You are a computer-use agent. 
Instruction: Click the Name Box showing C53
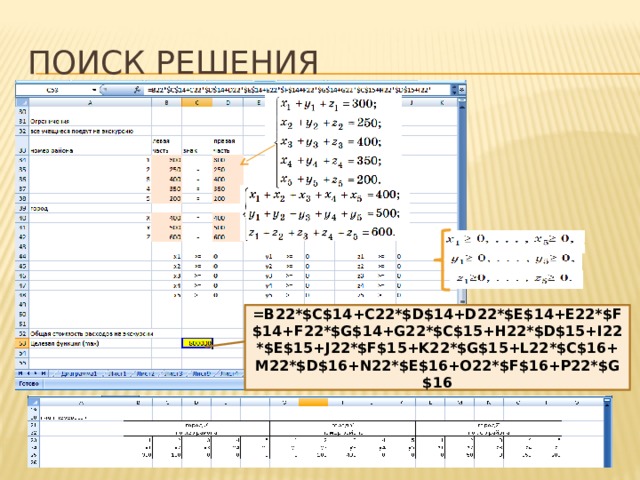click(53, 90)
